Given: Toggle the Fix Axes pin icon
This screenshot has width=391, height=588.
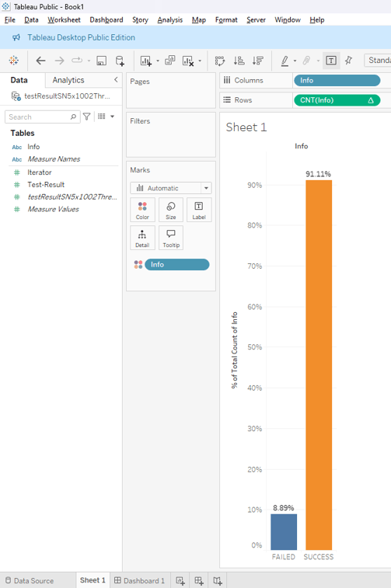Looking at the screenshot, I should pyautogui.click(x=348, y=61).
